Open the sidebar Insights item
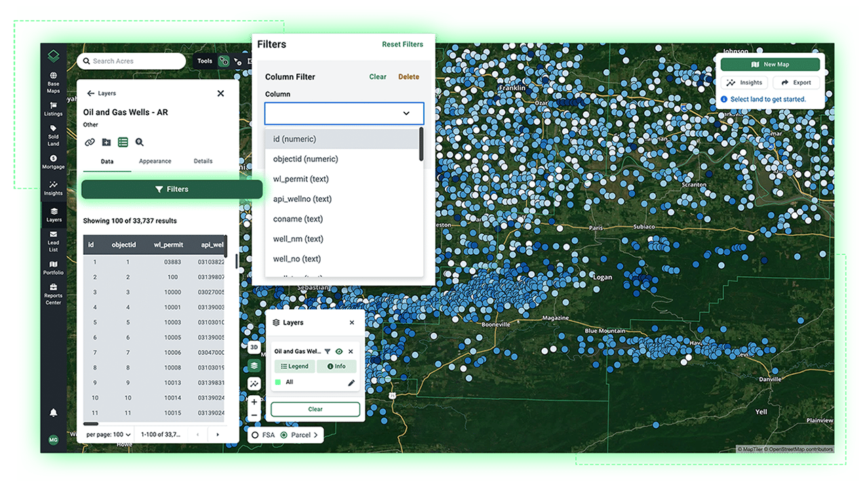 point(53,188)
